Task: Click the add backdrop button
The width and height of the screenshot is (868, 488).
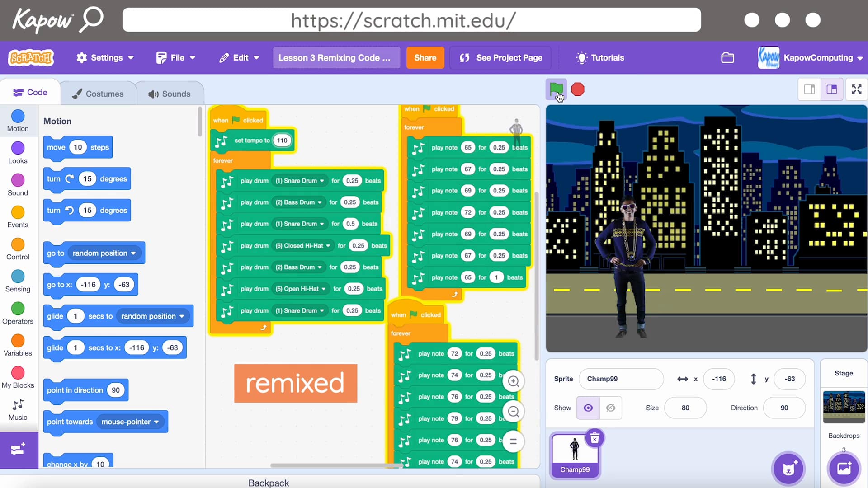Action: coord(844,469)
